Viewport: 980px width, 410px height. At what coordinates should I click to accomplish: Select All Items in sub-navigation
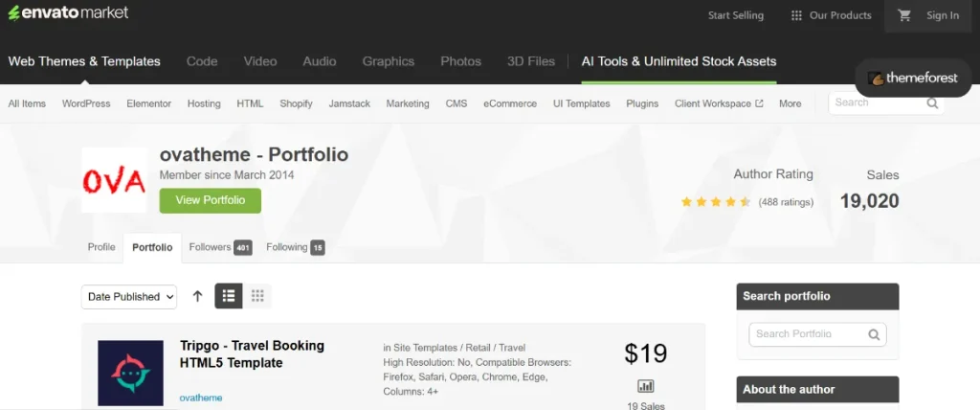(27, 103)
